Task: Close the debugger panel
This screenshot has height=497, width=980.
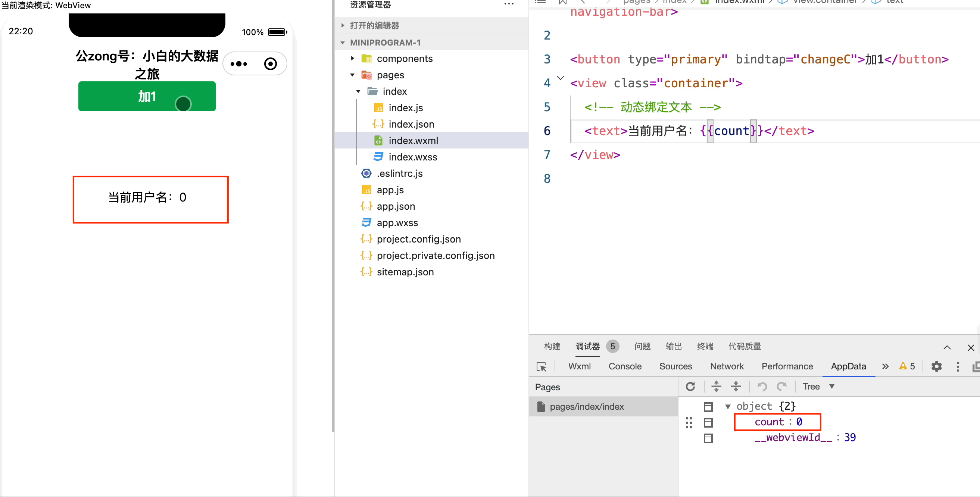Action: (971, 347)
